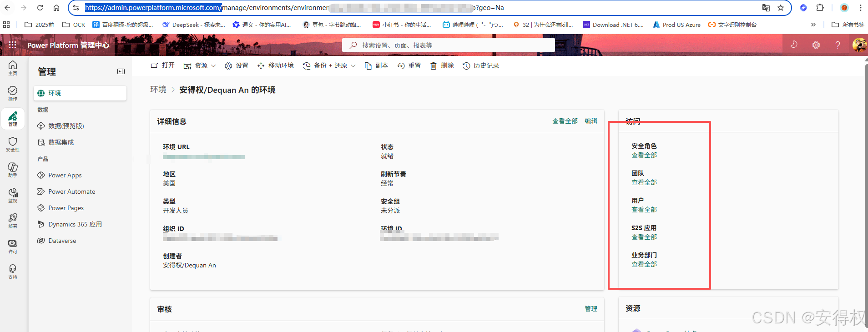Open 助手 Copilot in left rail
This screenshot has height=332, width=868.
coord(13,170)
